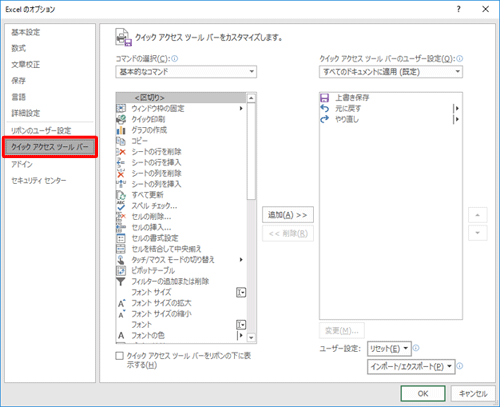The image size is (500, 407).
Task: Choose the セルの書式設定 icon
Action: 121,238
